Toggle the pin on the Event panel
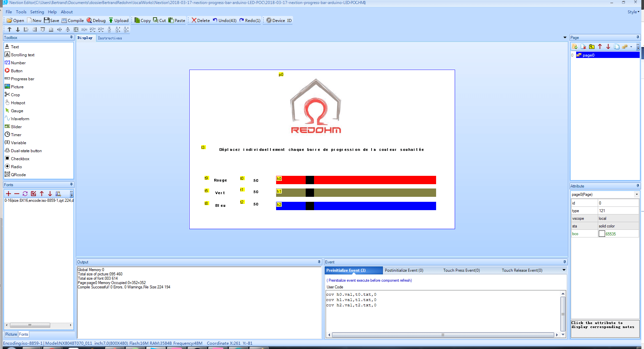This screenshot has width=644, height=349. point(564,262)
